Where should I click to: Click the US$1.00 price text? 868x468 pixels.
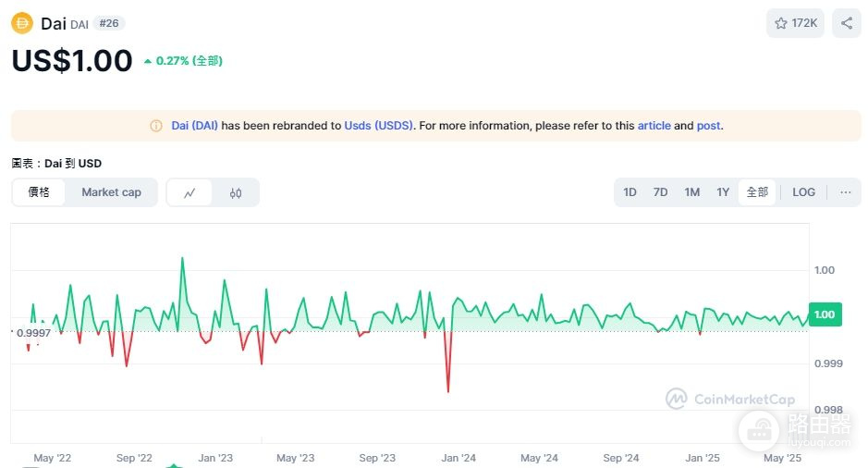coord(72,60)
